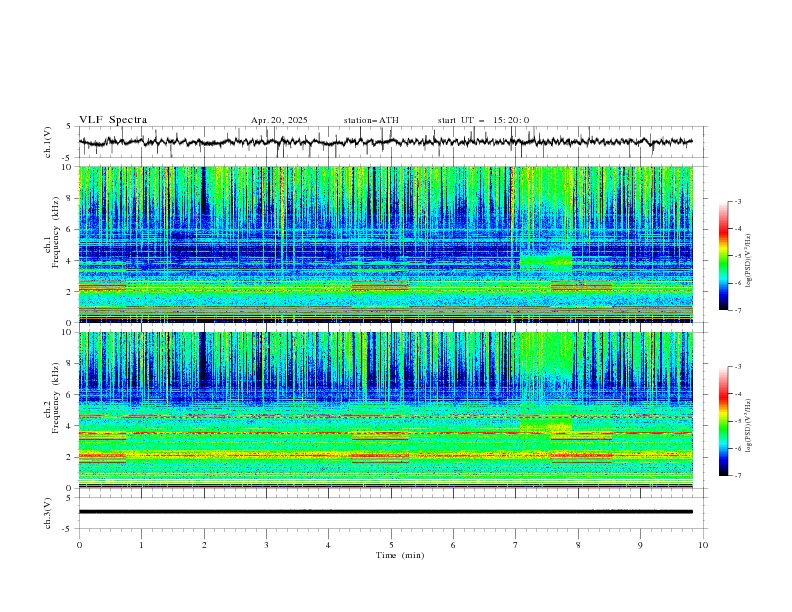Click the "-3" label on ch.2 colorbar
The height and width of the screenshot is (612, 792).
pos(738,367)
